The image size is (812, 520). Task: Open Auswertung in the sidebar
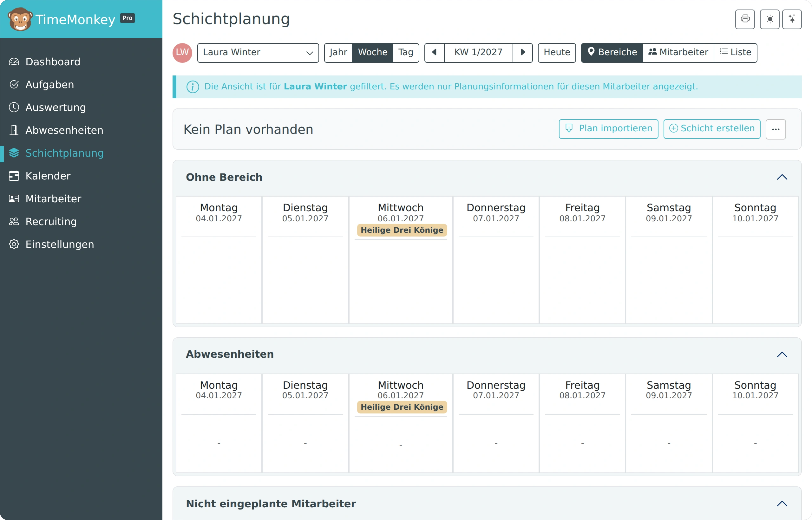[x=81, y=107]
